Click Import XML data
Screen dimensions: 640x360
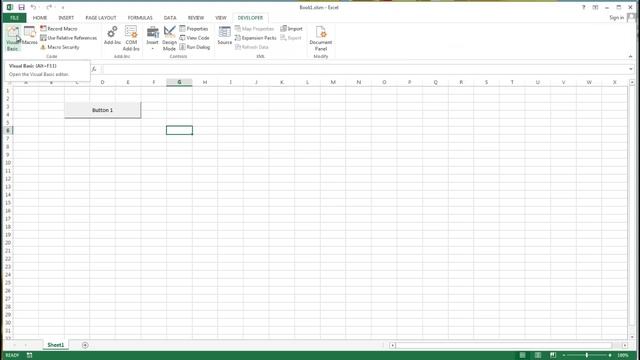coord(291,29)
